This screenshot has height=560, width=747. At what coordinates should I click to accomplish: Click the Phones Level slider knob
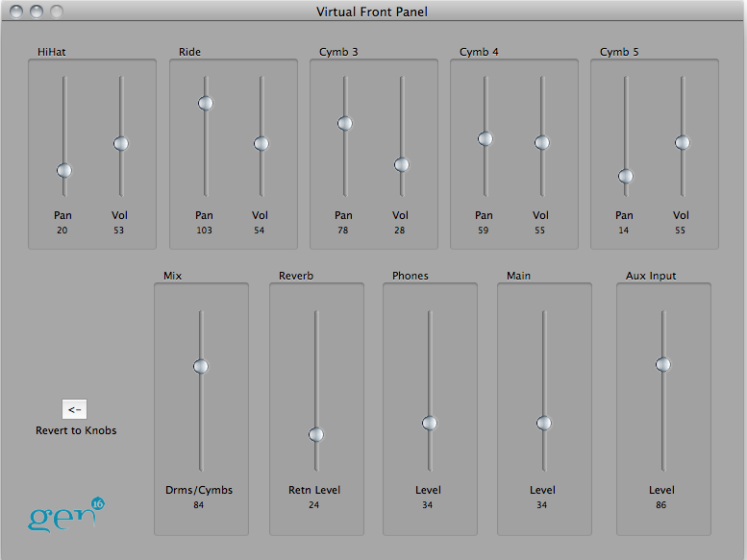pyautogui.click(x=429, y=424)
